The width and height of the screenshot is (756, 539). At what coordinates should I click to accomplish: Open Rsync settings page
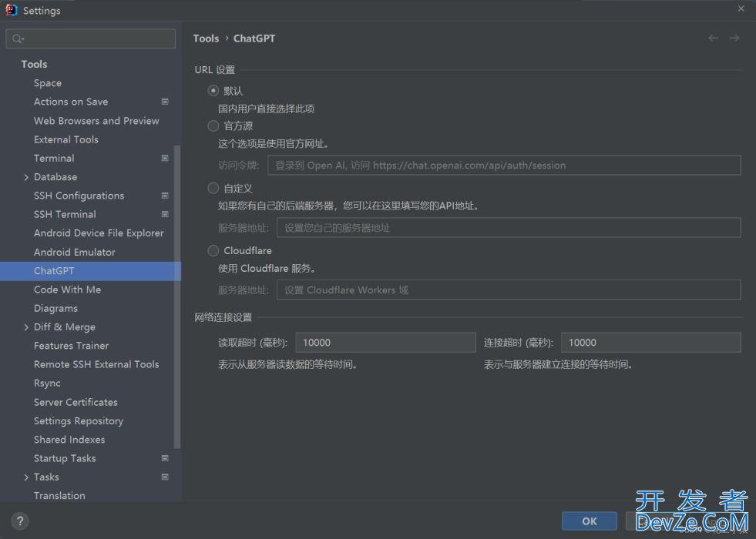(47, 383)
